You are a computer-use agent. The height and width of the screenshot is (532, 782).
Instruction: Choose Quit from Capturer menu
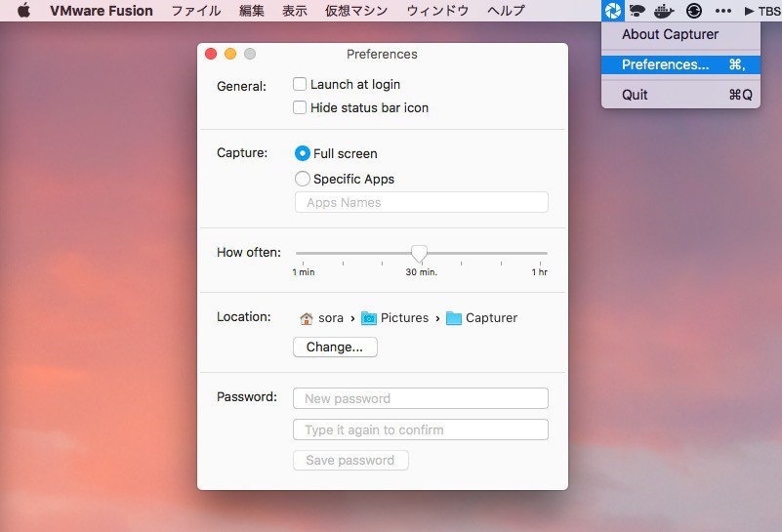click(680, 95)
